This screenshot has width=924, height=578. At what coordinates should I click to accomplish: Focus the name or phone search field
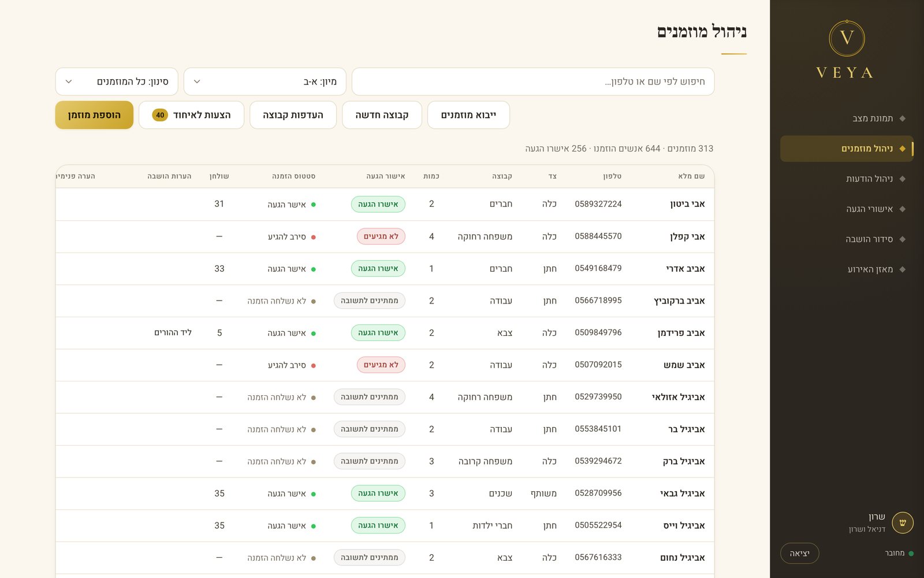click(533, 81)
